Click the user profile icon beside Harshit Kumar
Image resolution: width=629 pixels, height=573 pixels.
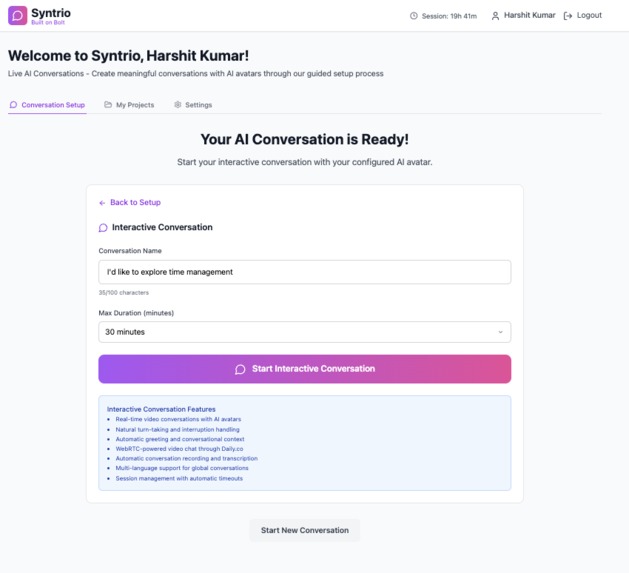(495, 16)
